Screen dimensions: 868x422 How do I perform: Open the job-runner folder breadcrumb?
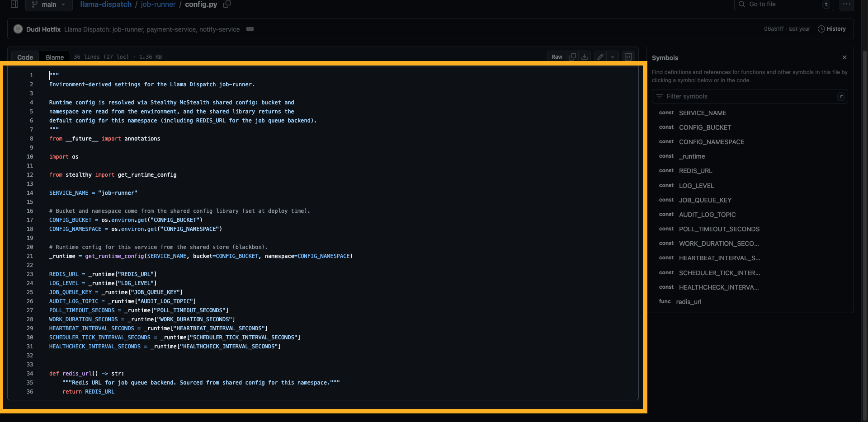point(158,5)
